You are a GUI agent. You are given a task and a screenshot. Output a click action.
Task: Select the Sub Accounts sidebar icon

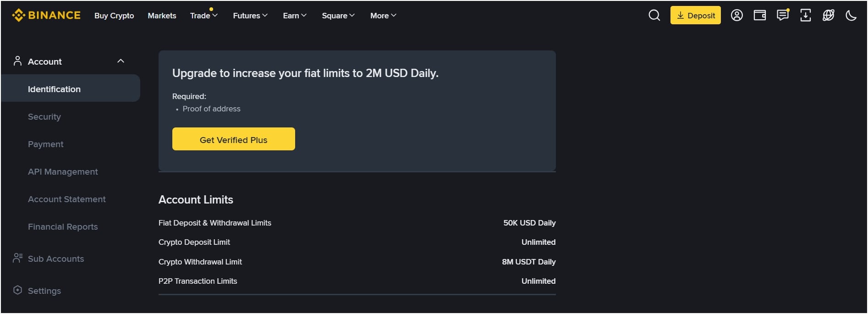(18, 258)
